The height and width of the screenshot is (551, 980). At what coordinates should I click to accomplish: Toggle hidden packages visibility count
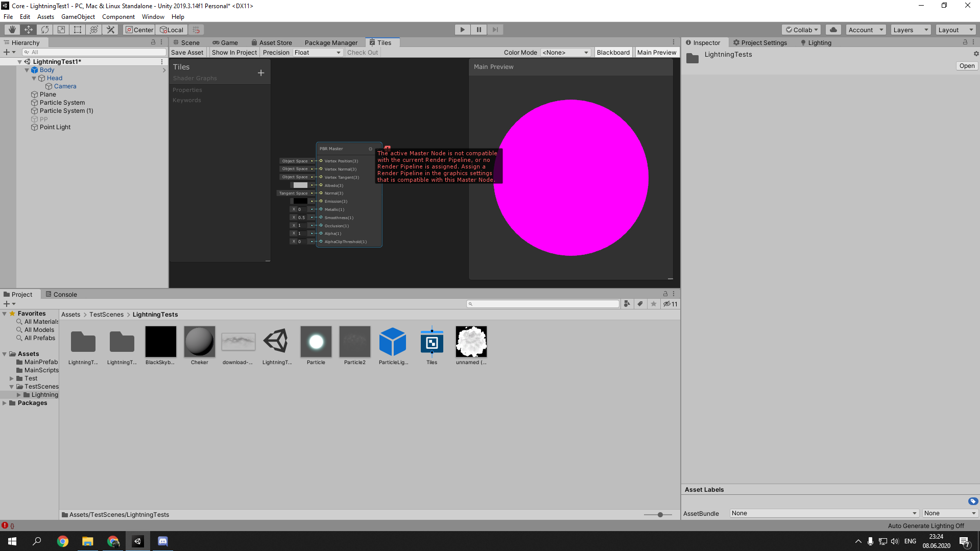click(671, 304)
